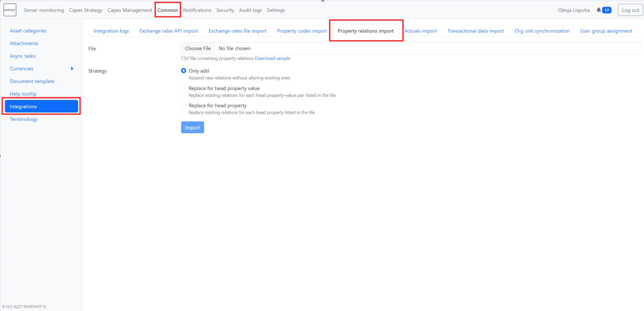Open the Exchange rates API import tab
Viewport: 644px width, 311px height.
(x=169, y=31)
